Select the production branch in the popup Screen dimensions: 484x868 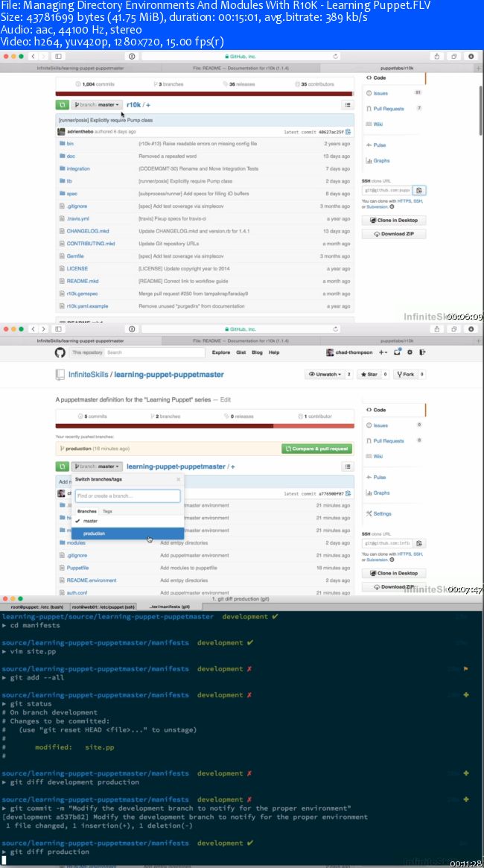click(127, 533)
